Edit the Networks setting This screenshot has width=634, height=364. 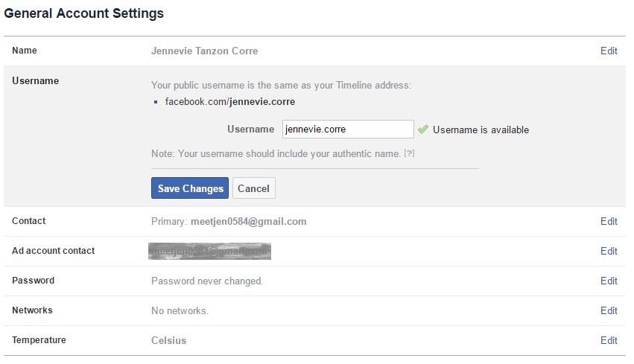tap(609, 310)
